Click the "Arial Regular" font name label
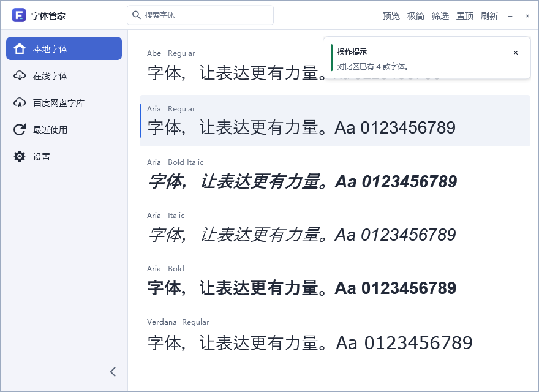This screenshot has height=392, width=539. click(171, 109)
